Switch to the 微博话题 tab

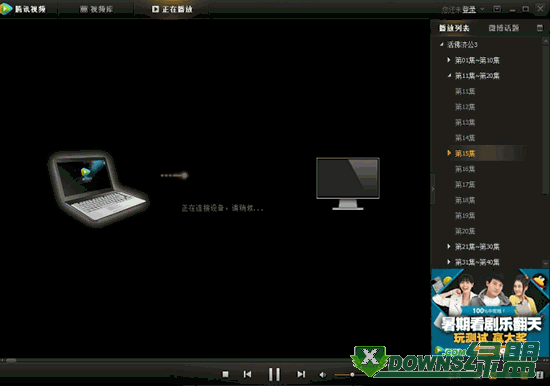504,28
